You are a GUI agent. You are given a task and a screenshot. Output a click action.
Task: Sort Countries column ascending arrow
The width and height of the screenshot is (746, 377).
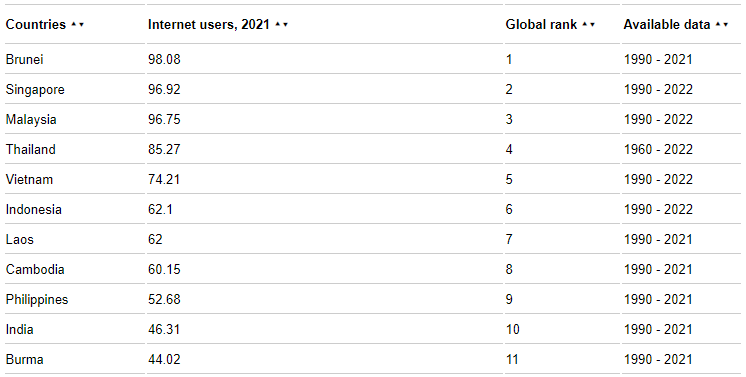point(74,24)
